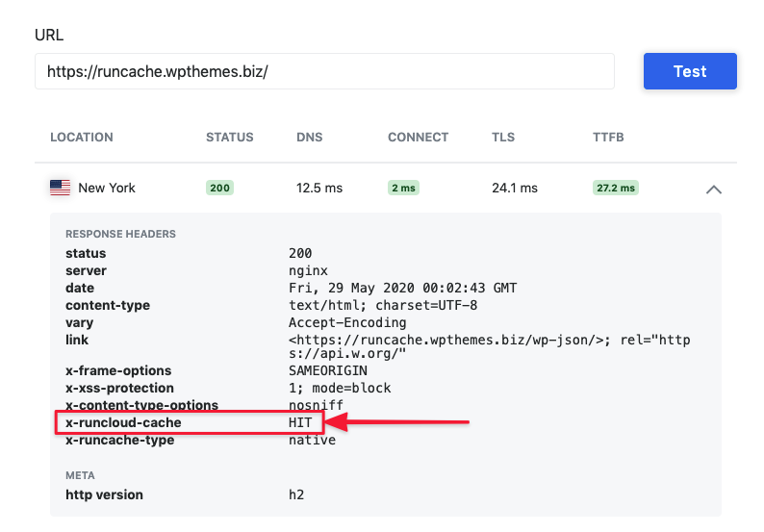Click the 200 status badge

click(x=219, y=188)
